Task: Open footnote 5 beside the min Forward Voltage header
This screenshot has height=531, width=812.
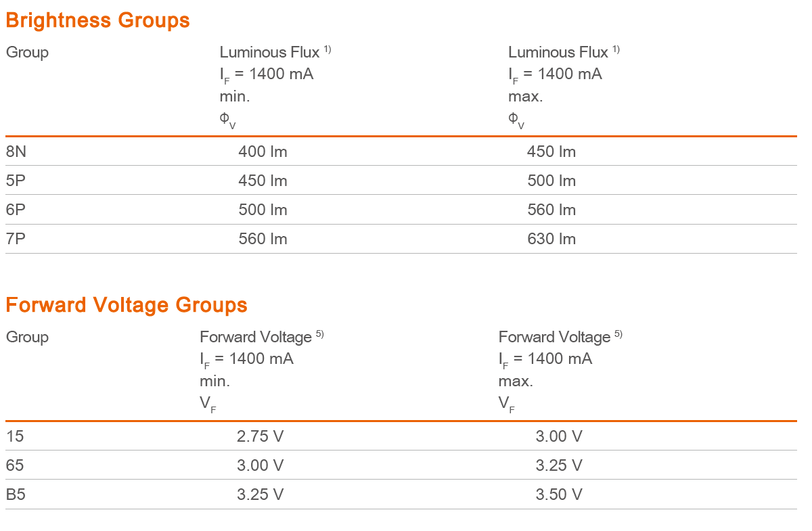Action: coord(319,333)
